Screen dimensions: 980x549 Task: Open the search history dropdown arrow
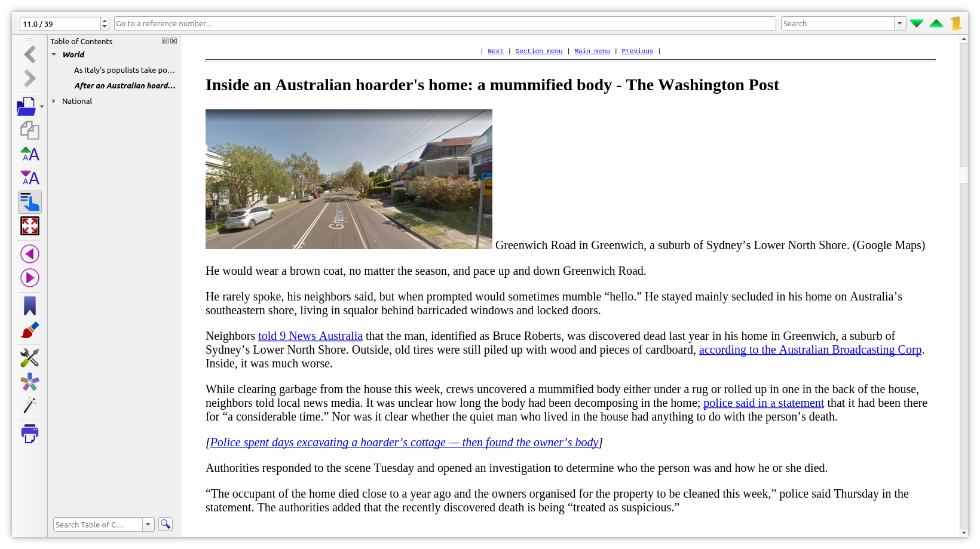900,23
